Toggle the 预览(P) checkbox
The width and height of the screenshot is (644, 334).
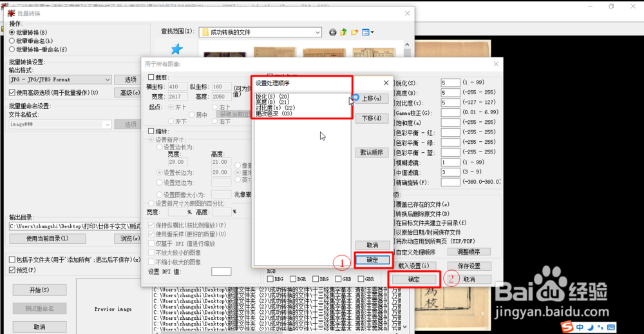12,270
